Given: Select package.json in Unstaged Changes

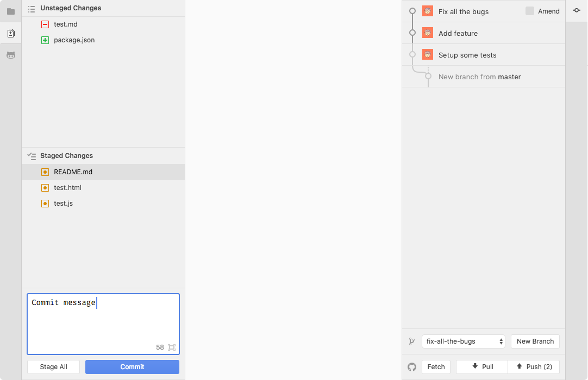Looking at the screenshot, I should coord(103,40).
